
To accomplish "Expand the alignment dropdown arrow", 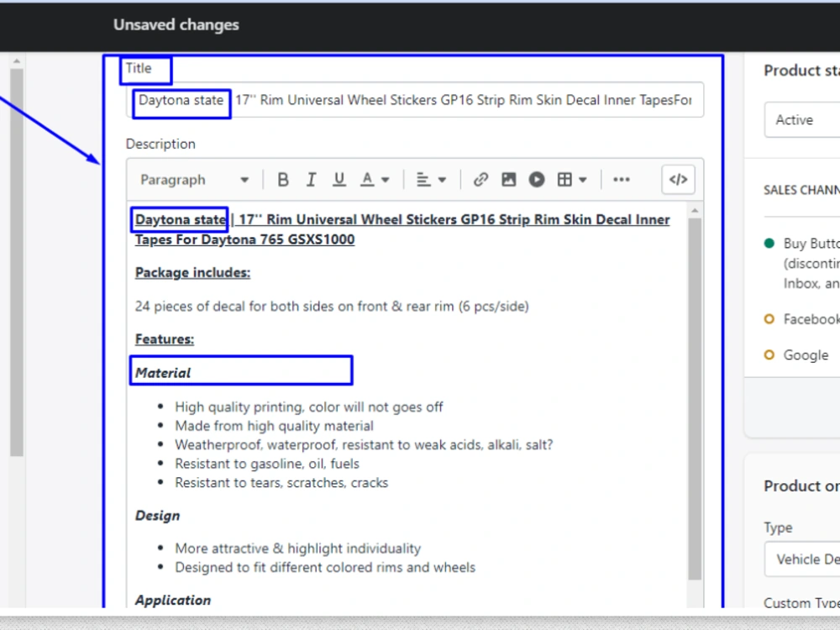I will pyautogui.click(x=442, y=180).
